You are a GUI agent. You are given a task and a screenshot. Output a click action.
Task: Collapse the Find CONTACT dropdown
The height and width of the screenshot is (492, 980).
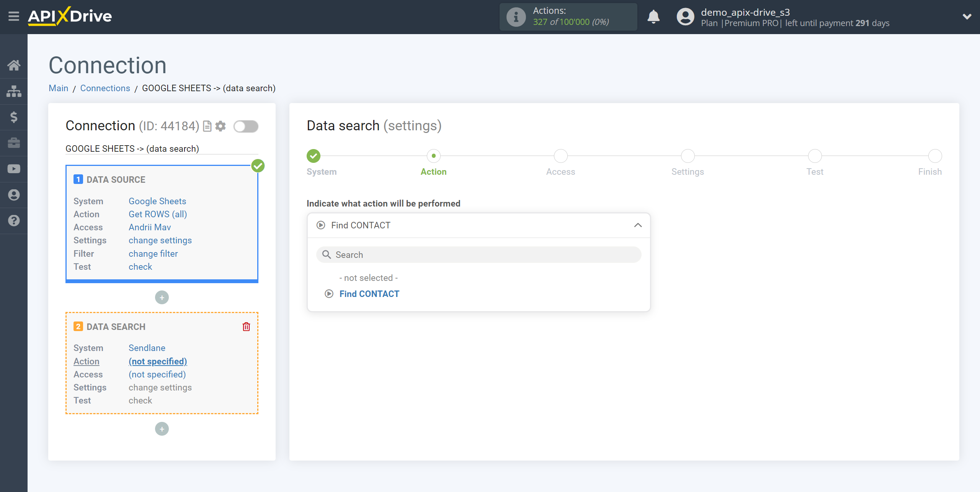[639, 225]
